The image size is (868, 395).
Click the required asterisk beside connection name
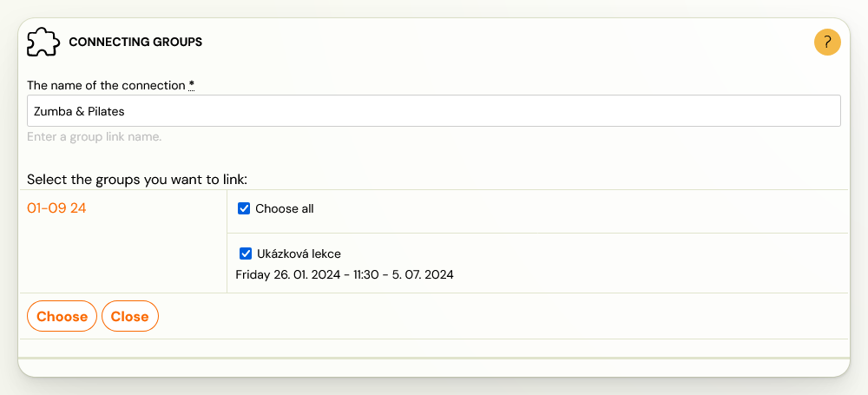(x=192, y=85)
